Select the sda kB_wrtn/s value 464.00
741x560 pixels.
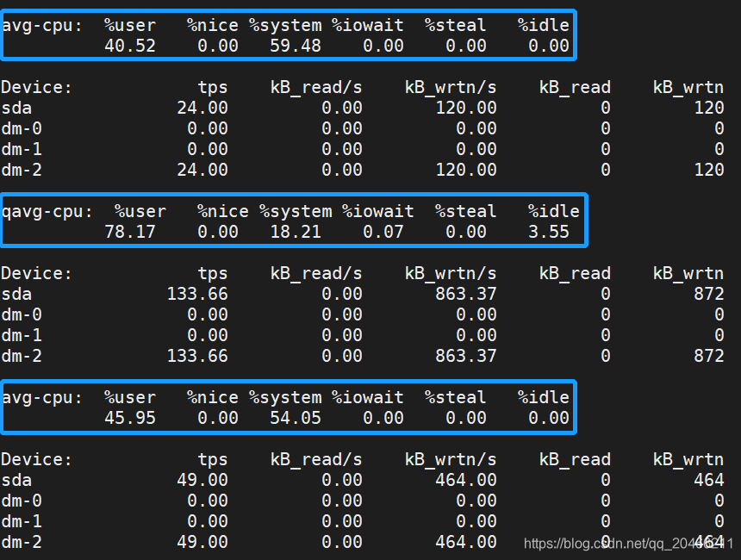(466, 481)
